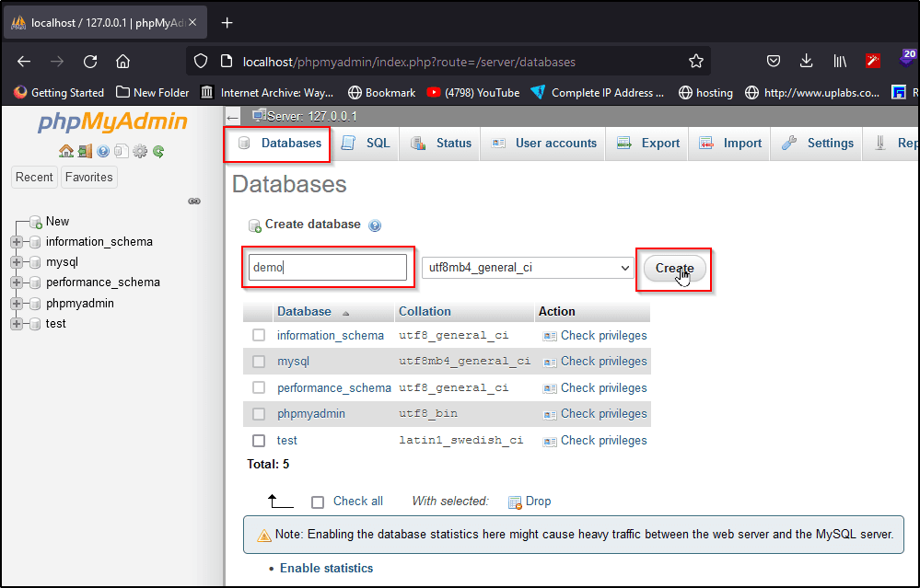Open browser home page icon
This screenshot has height=588, width=920.
click(x=122, y=61)
